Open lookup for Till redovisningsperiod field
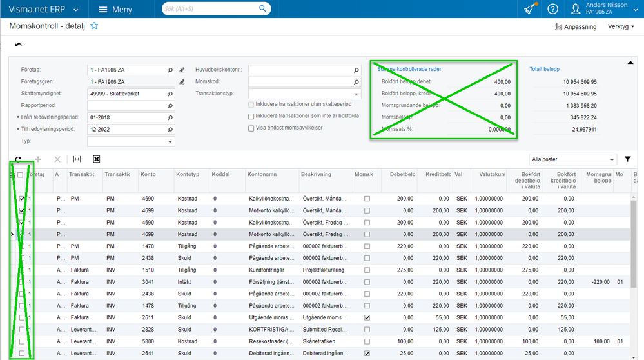 [170, 130]
